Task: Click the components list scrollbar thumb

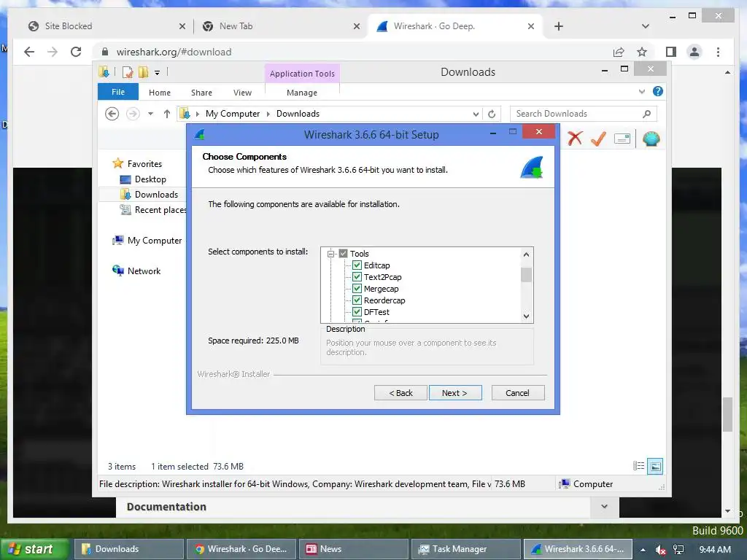Action: tap(527, 275)
